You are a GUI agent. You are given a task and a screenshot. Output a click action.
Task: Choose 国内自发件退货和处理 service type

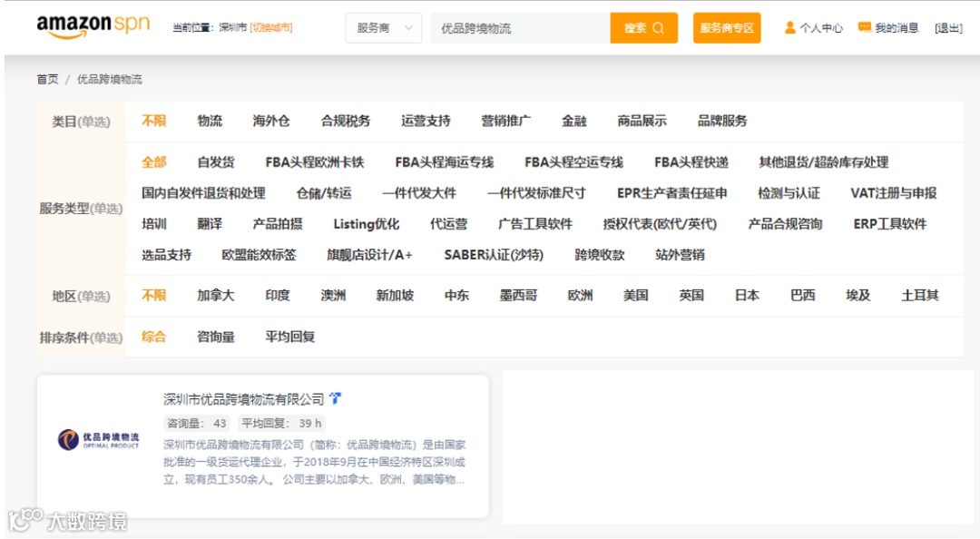pos(203,193)
